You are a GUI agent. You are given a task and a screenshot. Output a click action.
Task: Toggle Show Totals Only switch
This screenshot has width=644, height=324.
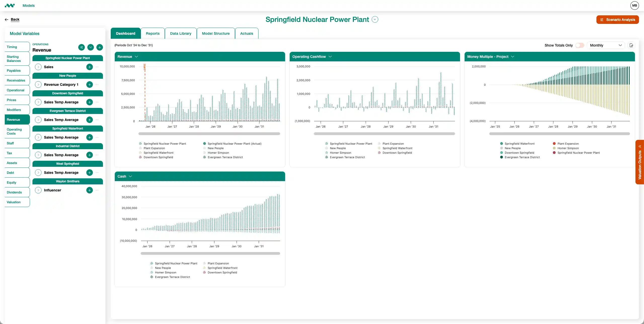pos(580,45)
